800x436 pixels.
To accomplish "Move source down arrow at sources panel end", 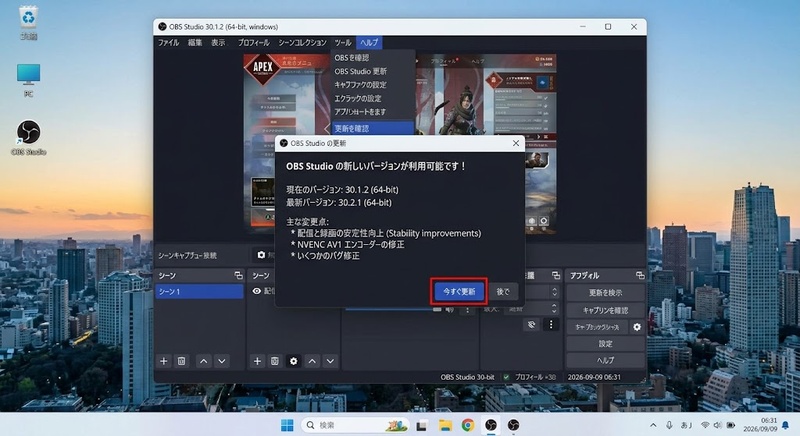I will pos(330,361).
